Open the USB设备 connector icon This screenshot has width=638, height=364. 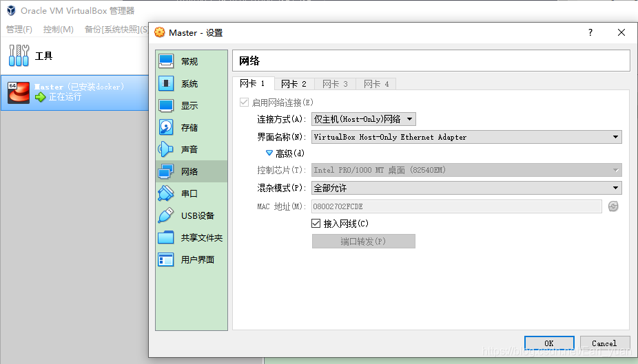pos(166,215)
